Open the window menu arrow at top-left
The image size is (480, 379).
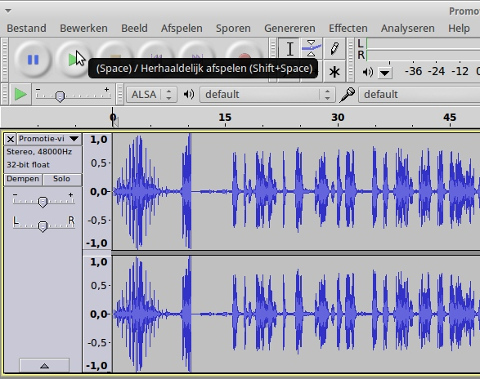point(8,11)
